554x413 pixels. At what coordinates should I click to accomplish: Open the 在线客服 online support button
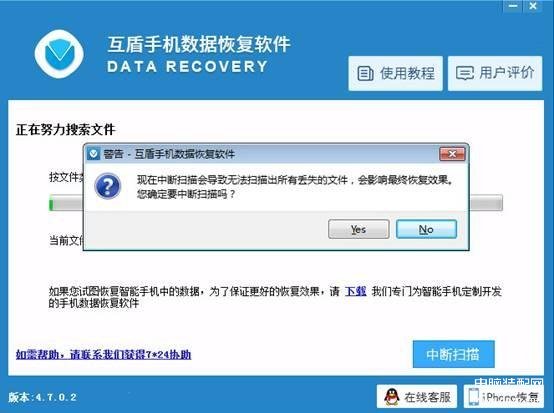(417, 396)
